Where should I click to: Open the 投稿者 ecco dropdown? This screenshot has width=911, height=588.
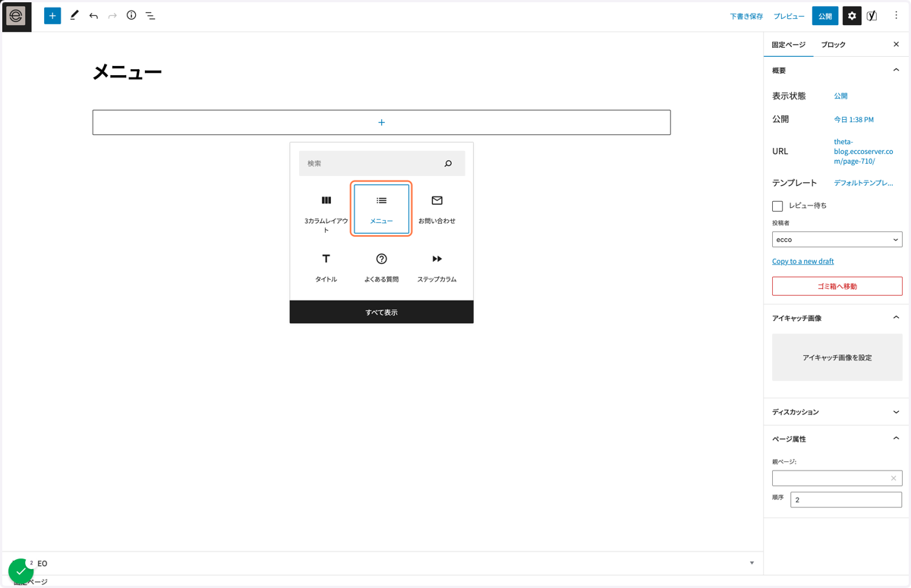click(x=837, y=240)
